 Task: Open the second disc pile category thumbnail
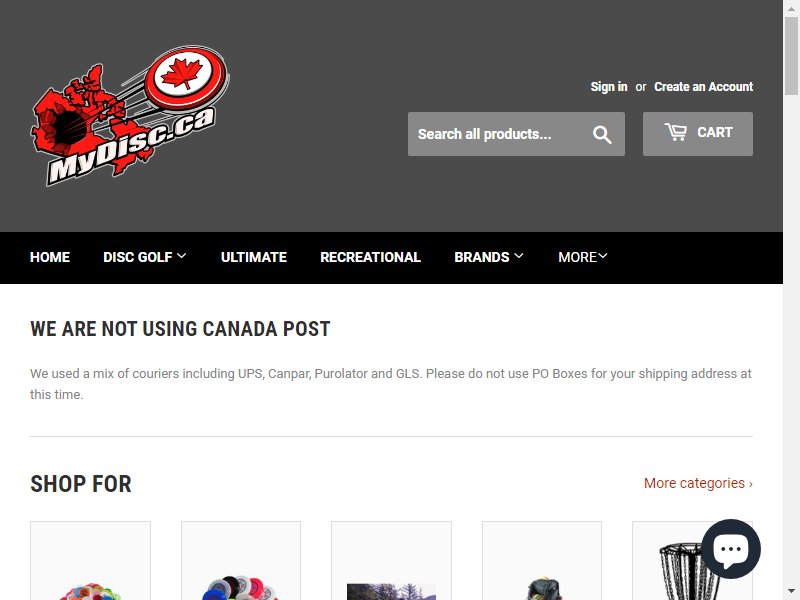pyautogui.click(x=241, y=561)
